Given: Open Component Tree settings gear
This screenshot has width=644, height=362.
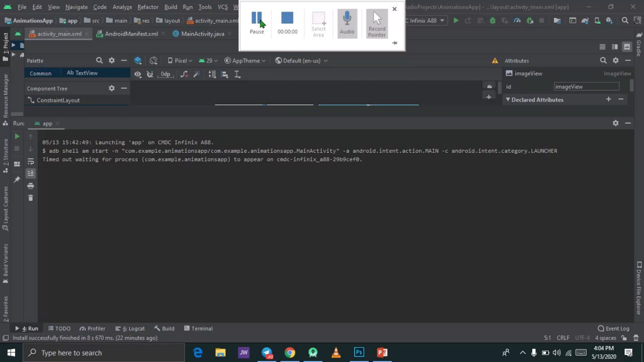Looking at the screenshot, I should click(x=112, y=88).
